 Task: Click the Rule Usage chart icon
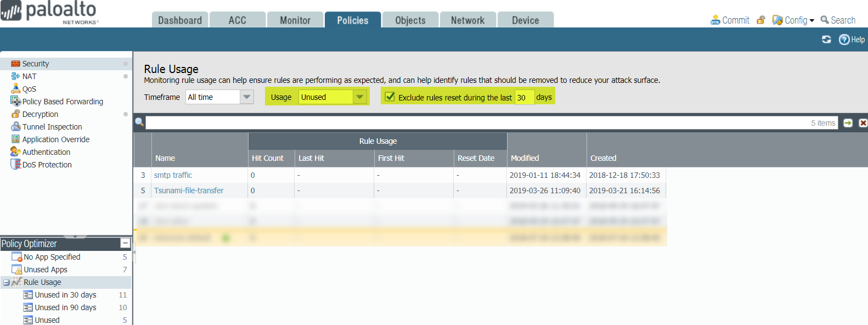point(17,282)
